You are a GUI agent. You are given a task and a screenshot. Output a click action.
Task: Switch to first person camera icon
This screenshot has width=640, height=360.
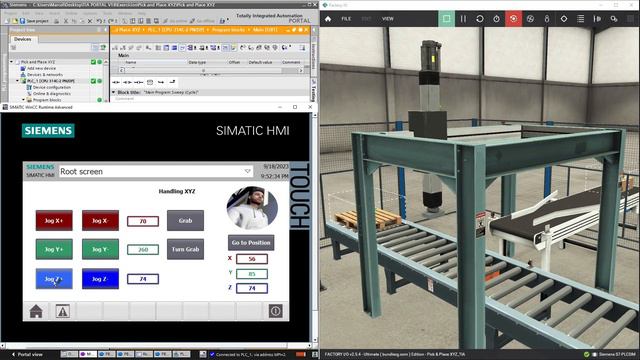coord(547,19)
